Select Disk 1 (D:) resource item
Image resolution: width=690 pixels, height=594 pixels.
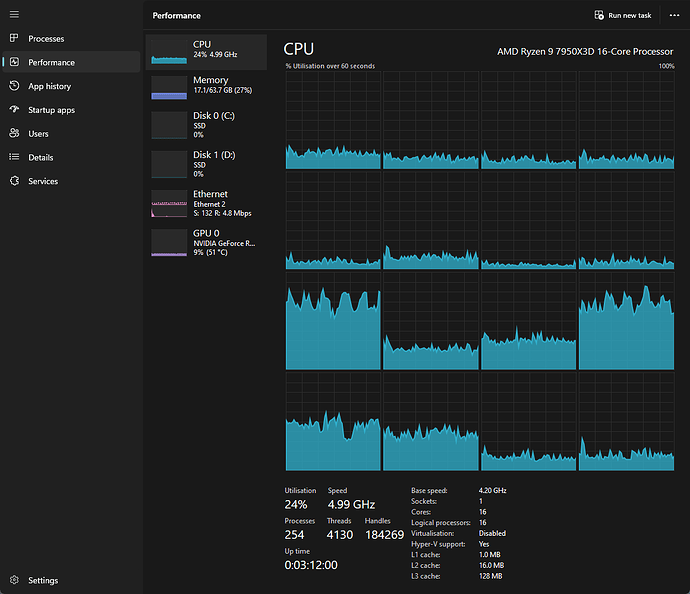click(x=206, y=164)
